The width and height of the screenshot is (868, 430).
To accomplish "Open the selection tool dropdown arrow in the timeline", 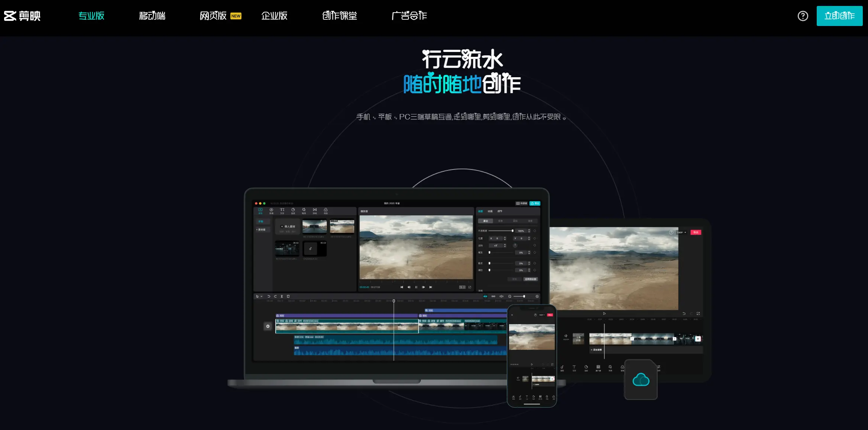I will tap(261, 296).
